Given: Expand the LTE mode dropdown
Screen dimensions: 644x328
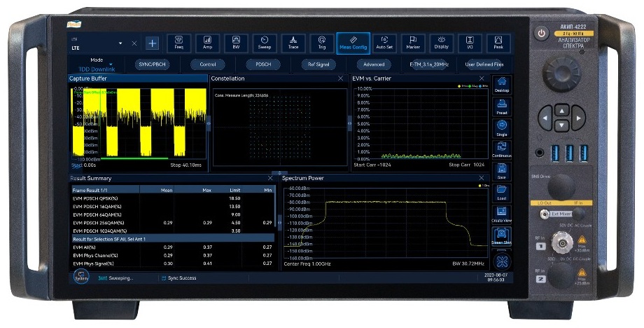Looking at the screenshot, I should tap(120, 43).
